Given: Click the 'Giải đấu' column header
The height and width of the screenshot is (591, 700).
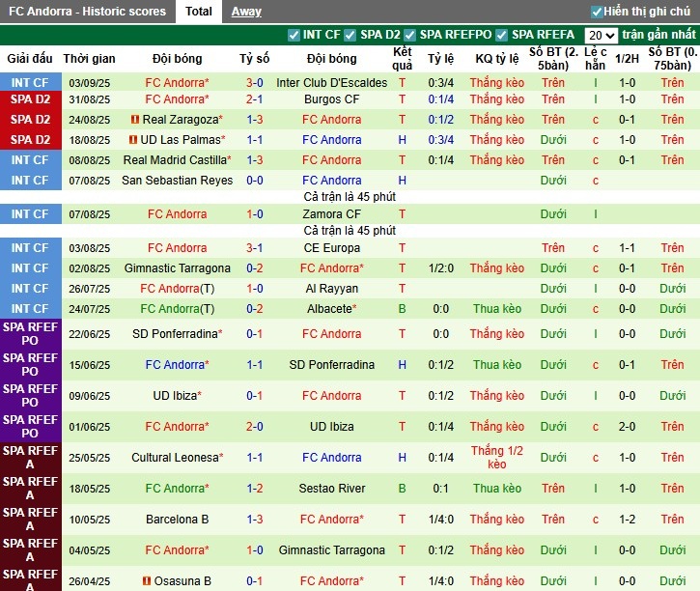Looking at the screenshot, I should coord(30,59).
